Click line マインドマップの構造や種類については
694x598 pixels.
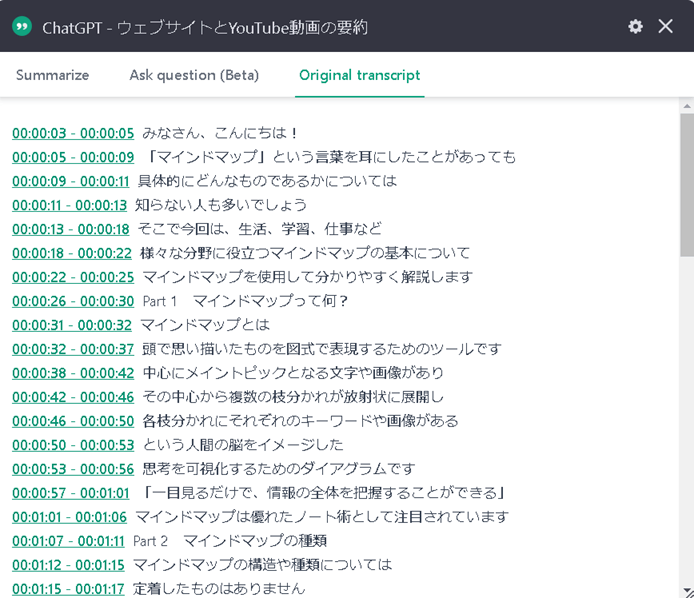(x=262, y=564)
